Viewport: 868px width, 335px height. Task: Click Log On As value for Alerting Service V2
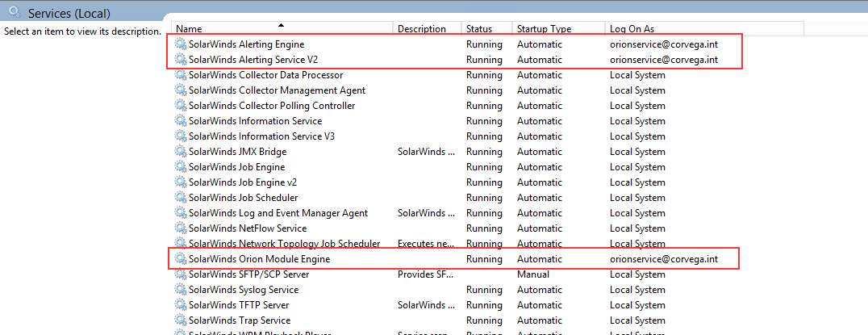tap(664, 59)
